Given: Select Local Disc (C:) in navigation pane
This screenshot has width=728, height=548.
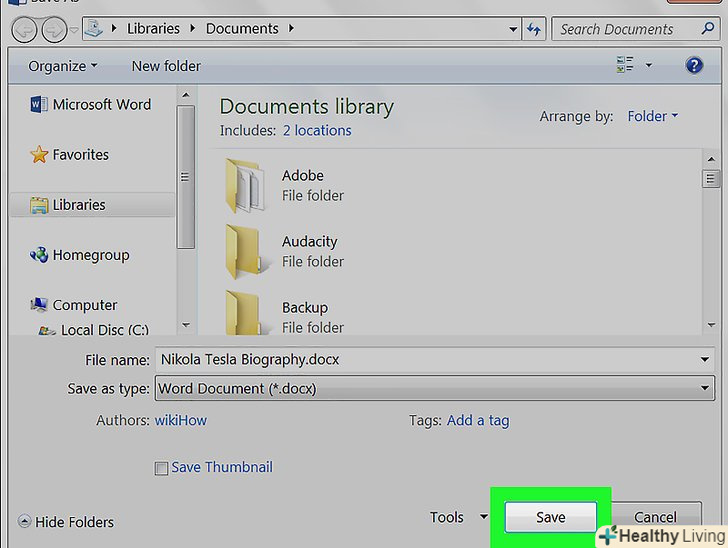Looking at the screenshot, I should click(x=94, y=329).
